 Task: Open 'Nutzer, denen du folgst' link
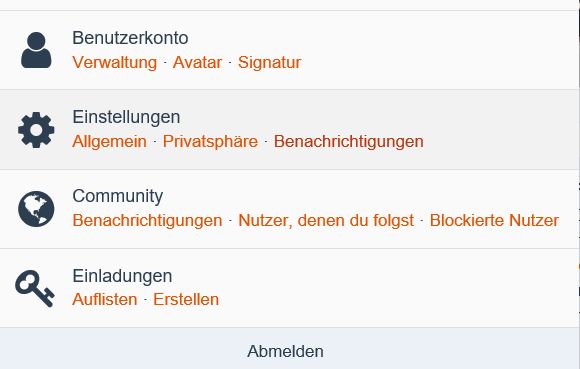coord(326,220)
